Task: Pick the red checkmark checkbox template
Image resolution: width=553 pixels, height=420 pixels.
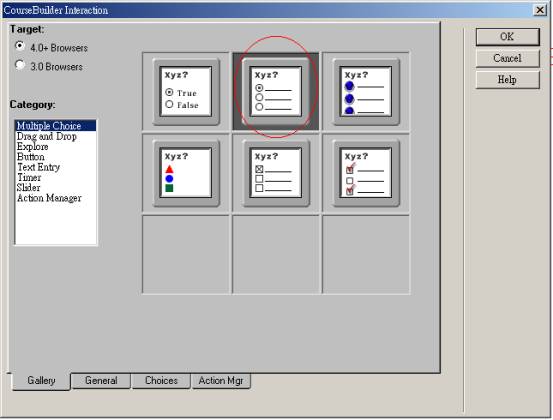Action: coord(366,173)
